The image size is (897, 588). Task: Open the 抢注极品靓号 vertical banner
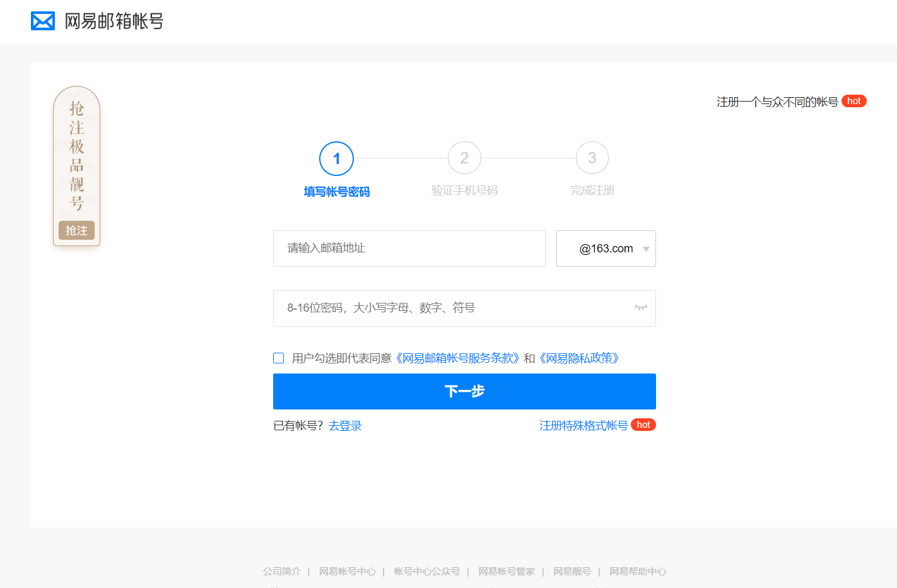coord(76,166)
